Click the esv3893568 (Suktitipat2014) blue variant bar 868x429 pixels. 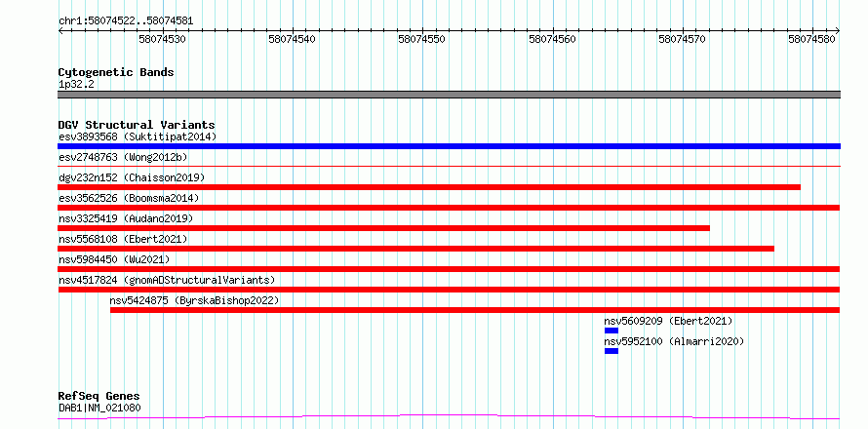click(x=449, y=146)
